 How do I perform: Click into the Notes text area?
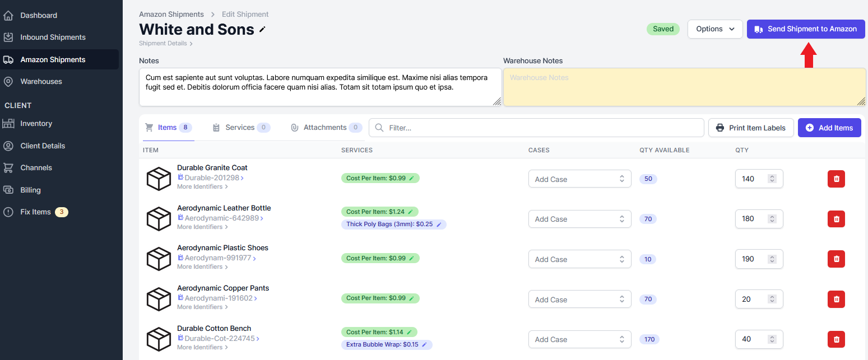click(321, 87)
